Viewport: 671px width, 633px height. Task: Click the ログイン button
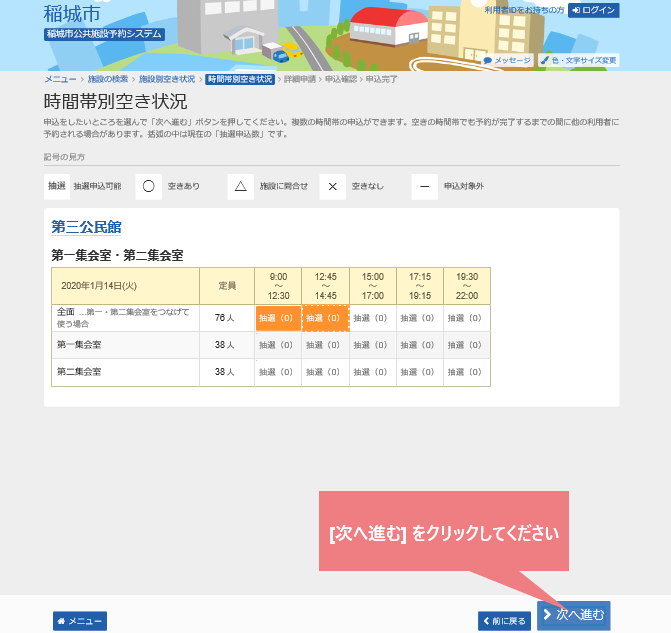tap(593, 10)
